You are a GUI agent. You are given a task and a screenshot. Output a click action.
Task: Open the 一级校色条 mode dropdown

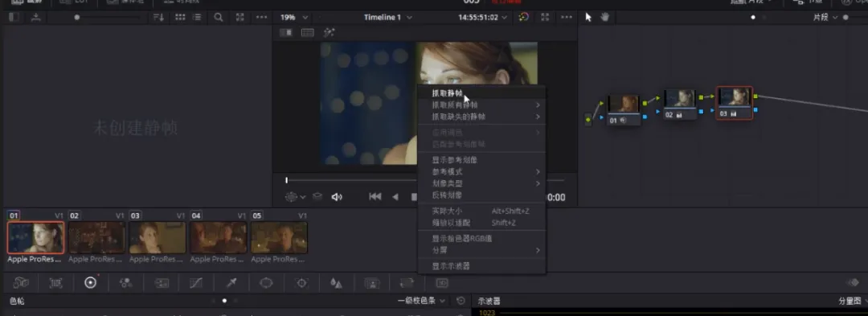point(421,301)
